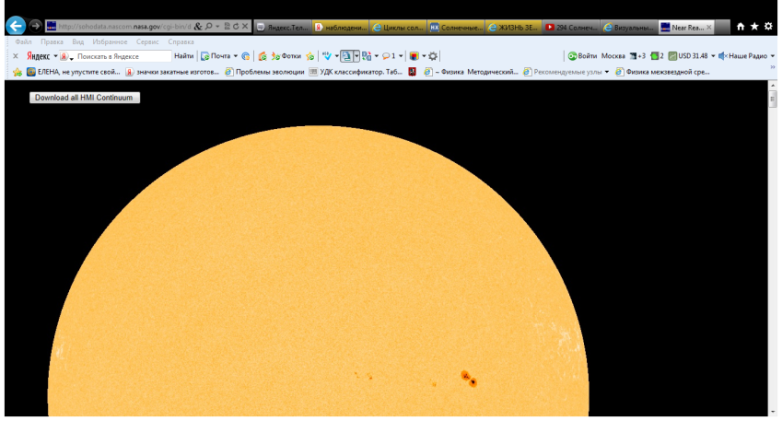The height and width of the screenshot is (421, 782).
Task: Open the Сервис menu
Action: 148,42
